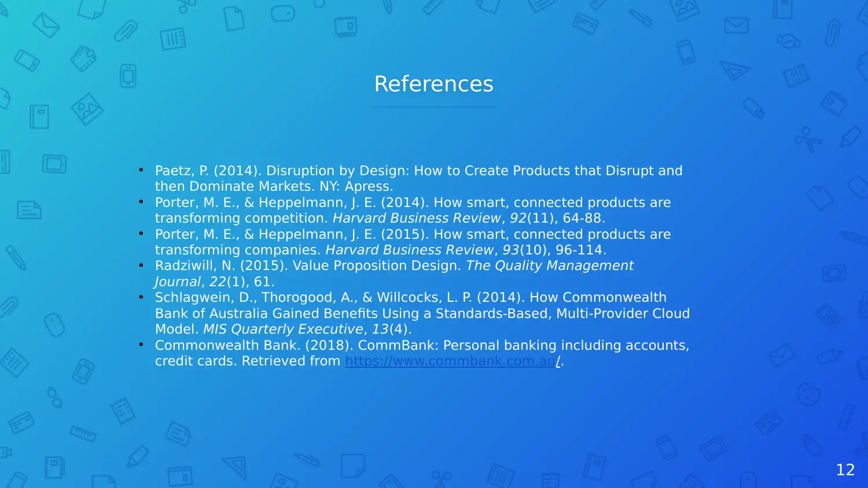The height and width of the screenshot is (488, 868).
Task: Click the slide number 12
Action: pos(845,470)
